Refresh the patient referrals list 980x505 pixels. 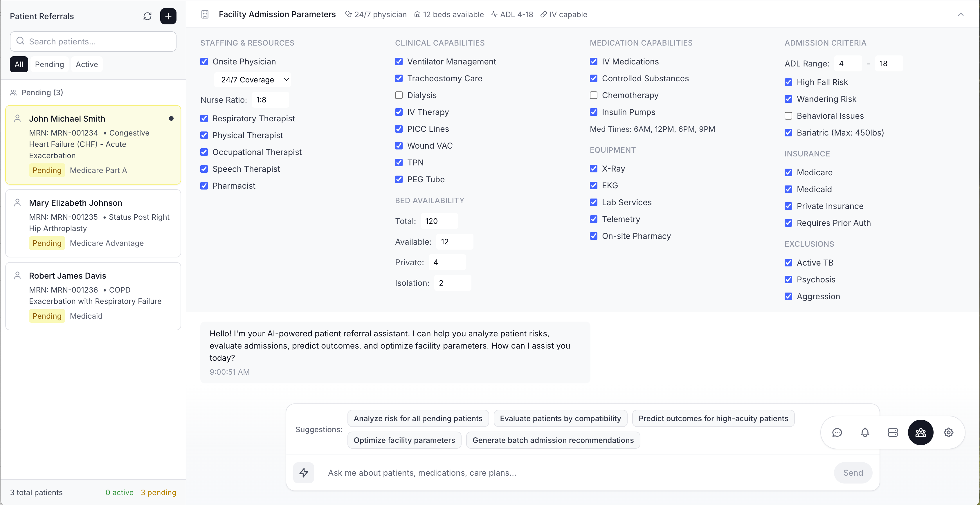[147, 16]
